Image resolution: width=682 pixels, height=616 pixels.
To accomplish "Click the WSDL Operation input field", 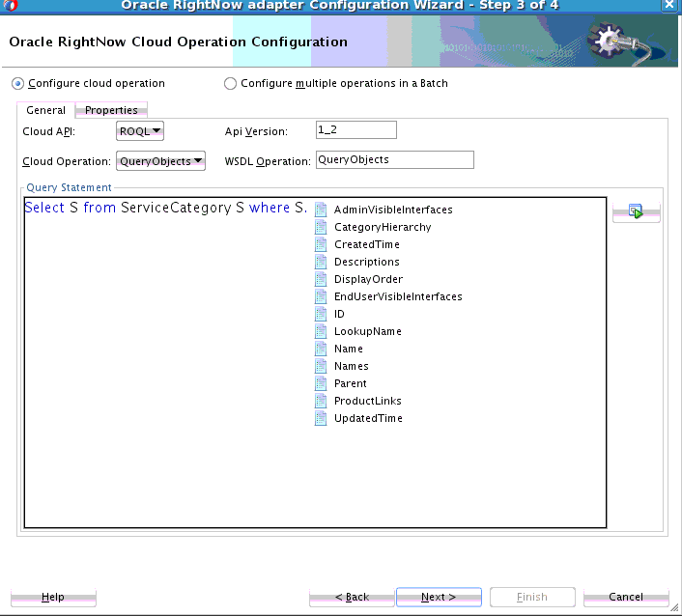I will coord(395,159).
